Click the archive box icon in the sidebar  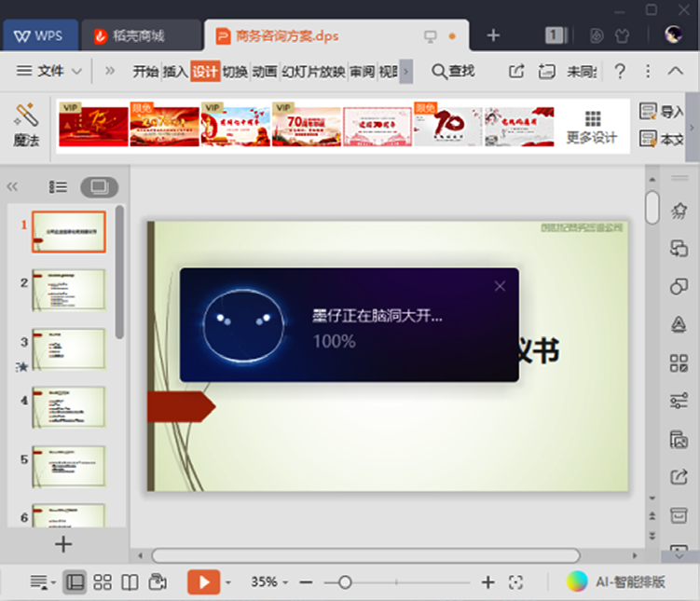679,515
